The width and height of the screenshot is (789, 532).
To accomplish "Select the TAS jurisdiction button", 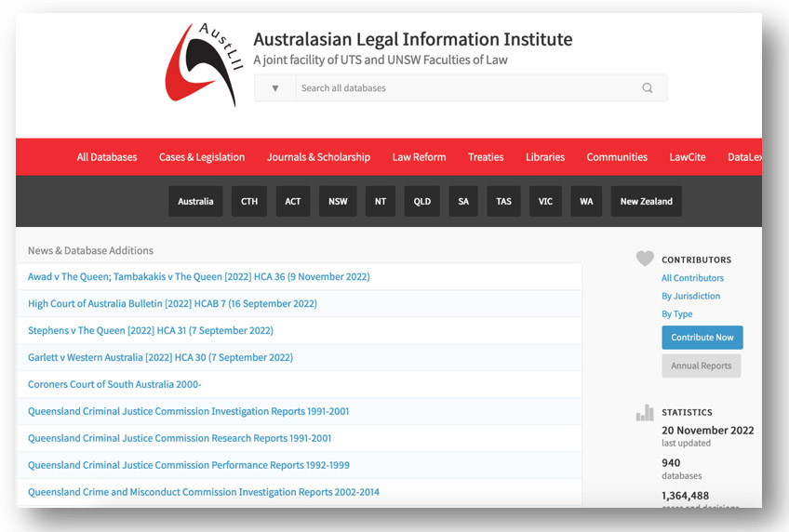I will pyautogui.click(x=503, y=201).
